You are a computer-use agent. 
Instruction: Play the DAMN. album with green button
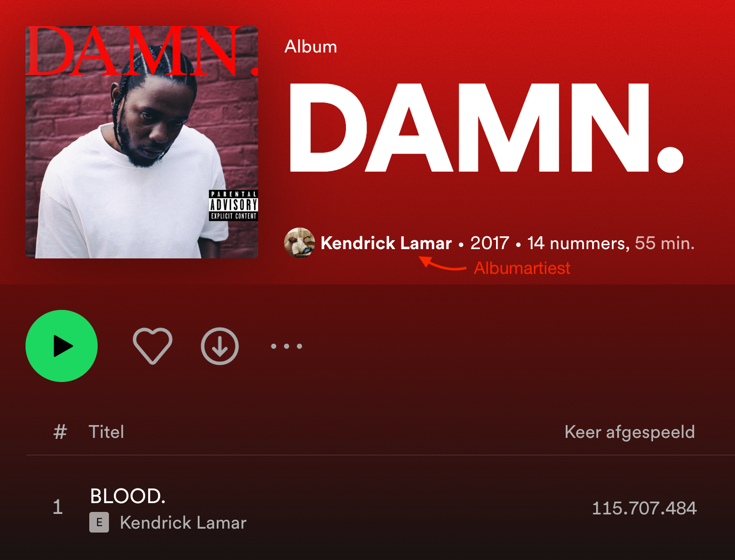(61, 346)
